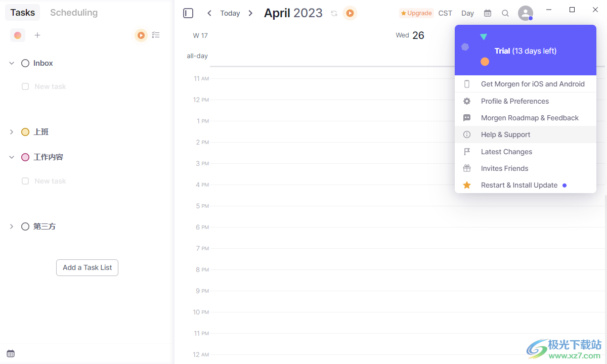
Task: Click the gear icon for Preferences
Action: [x=467, y=101]
